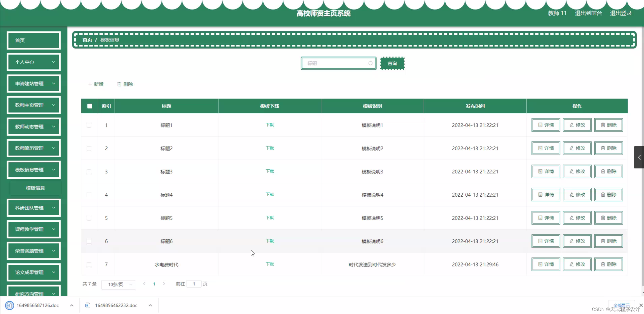Click 退出到前台 in the header

tap(588, 13)
